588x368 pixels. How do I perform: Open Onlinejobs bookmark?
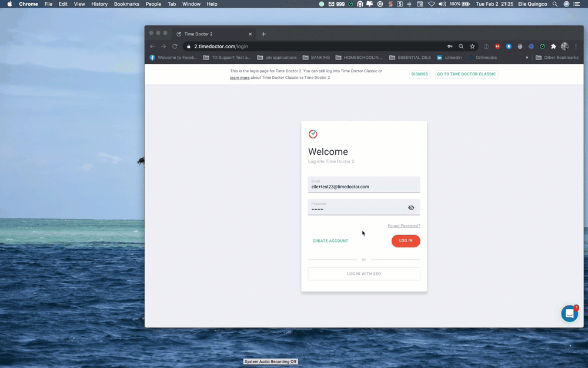[482, 58]
